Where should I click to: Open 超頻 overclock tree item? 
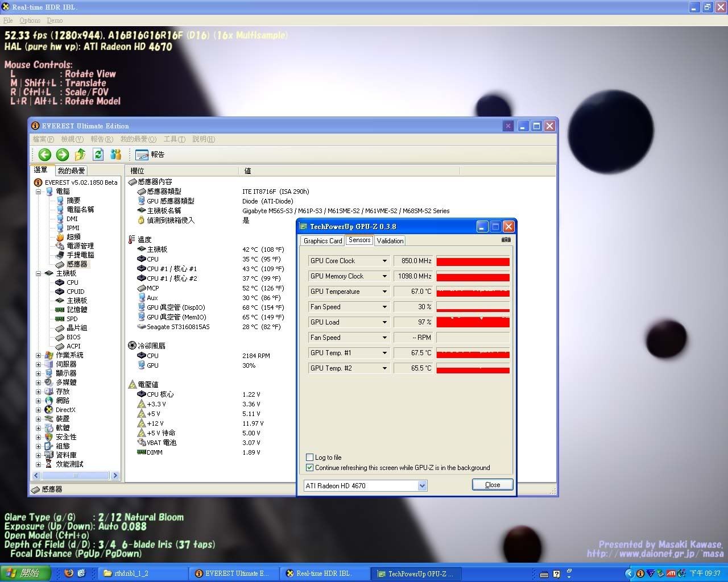pyautogui.click(x=73, y=237)
